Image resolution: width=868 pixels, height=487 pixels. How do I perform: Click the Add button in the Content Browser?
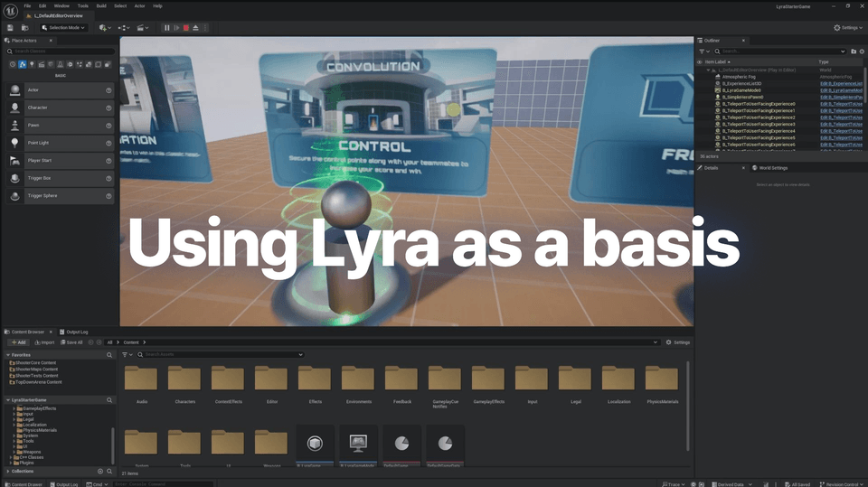(18, 342)
